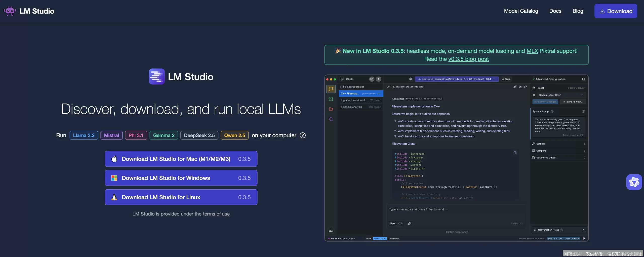The image size is (644, 257).
Task: Select the Phi 3.1 model tag
Action: (x=136, y=135)
